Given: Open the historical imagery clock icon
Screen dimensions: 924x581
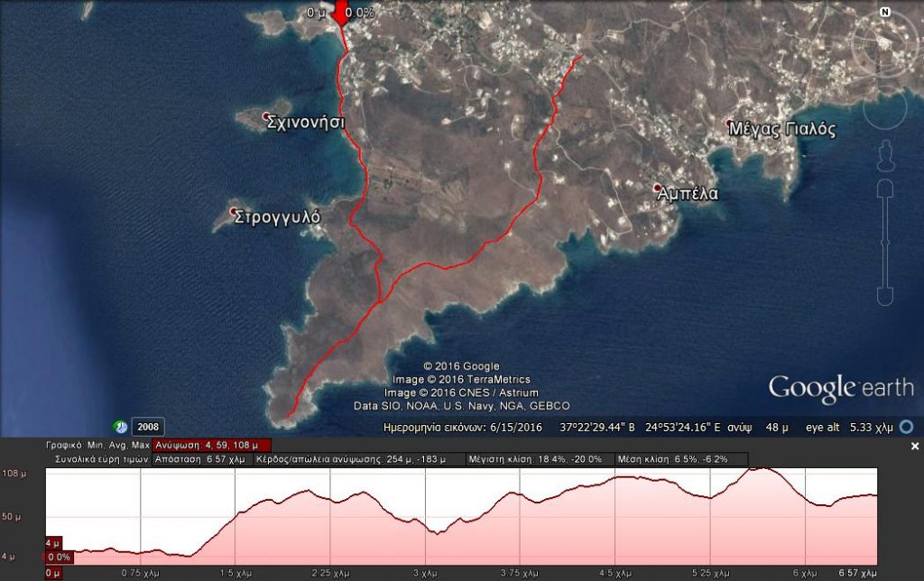Looking at the screenshot, I should click(120, 427).
